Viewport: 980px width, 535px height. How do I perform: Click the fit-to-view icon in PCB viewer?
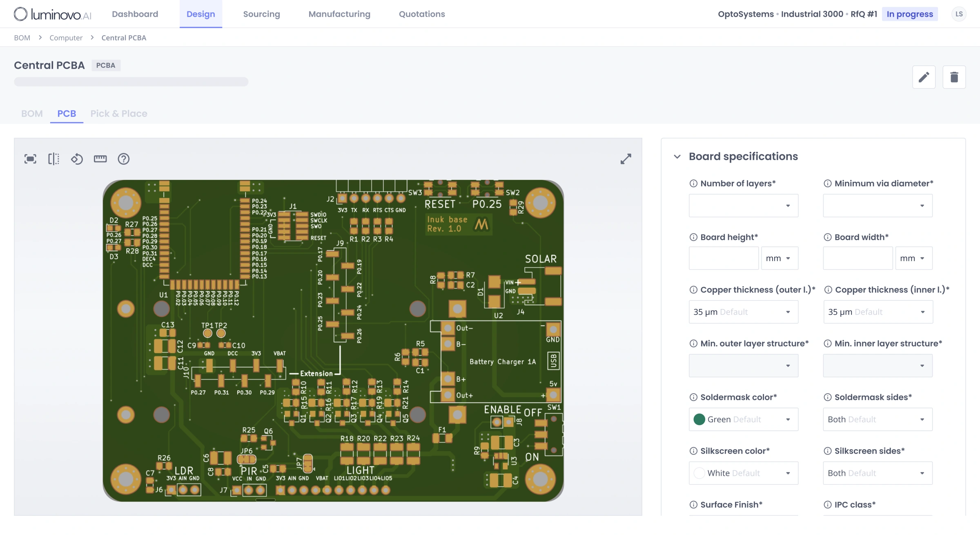point(30,159)
